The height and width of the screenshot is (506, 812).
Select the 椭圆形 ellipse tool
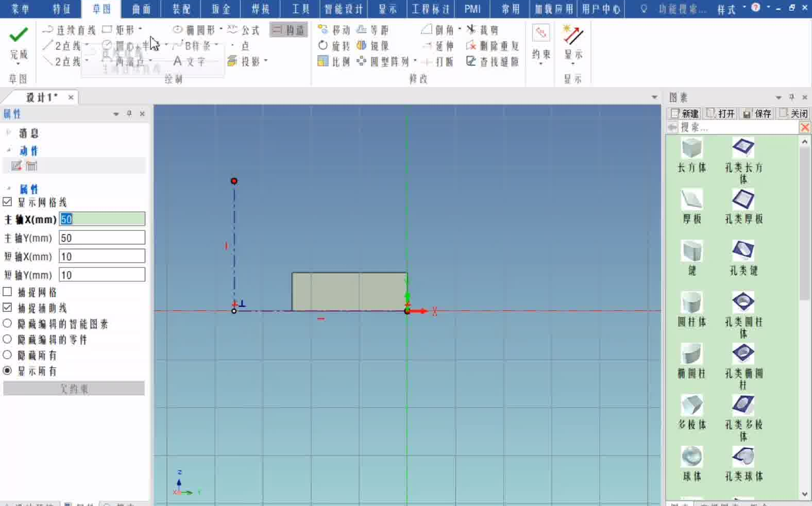pos(194,30)
